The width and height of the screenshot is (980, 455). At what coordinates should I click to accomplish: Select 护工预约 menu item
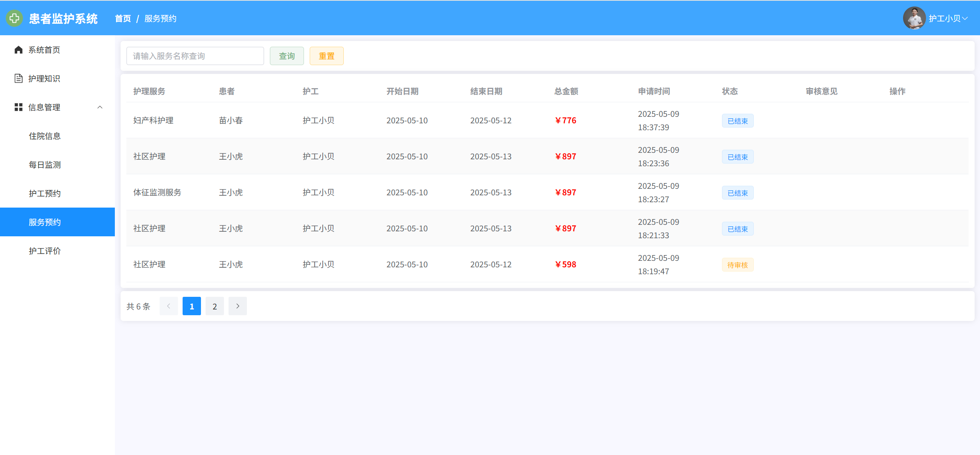click(x=45, y=193)
